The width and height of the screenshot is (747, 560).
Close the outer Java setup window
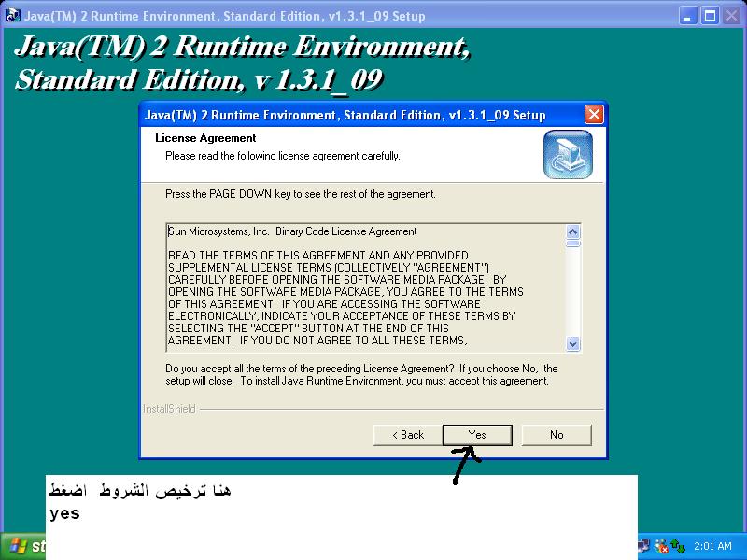(732, 16)
